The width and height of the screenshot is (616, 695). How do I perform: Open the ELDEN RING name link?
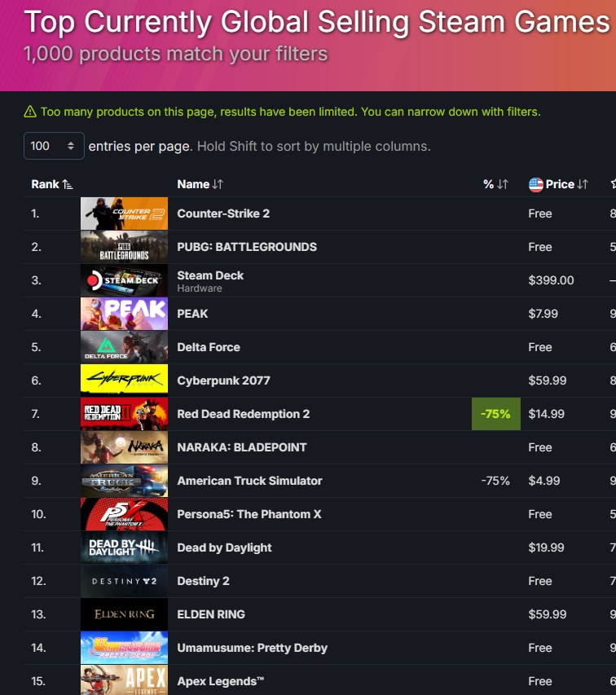pos(211,614)
